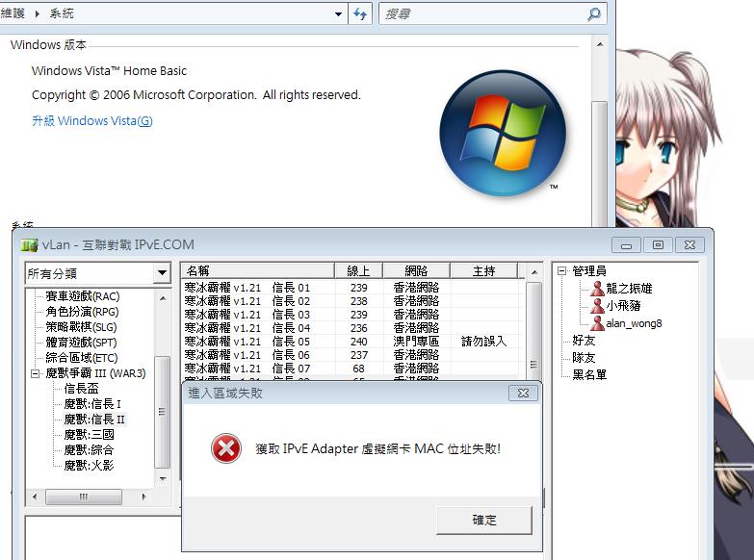Collapse the 管理員 group
The image size is (754, 560).
coord(561,271)
